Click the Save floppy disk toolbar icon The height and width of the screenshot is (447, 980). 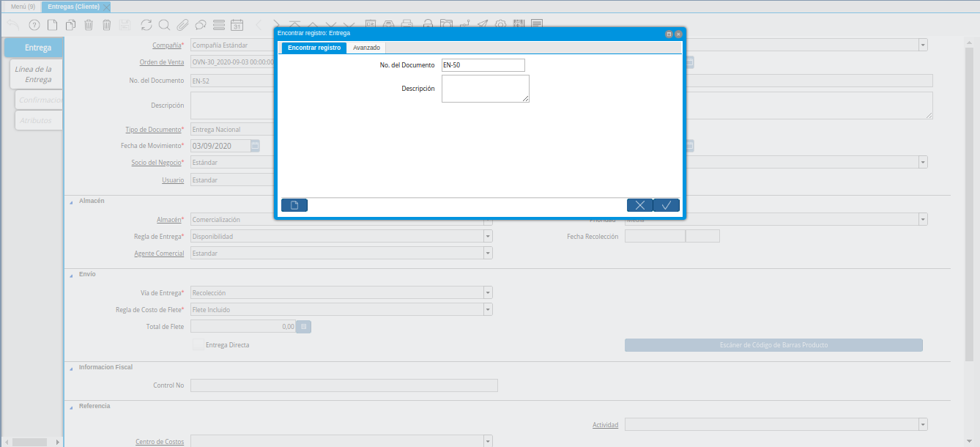click(125, 25)
